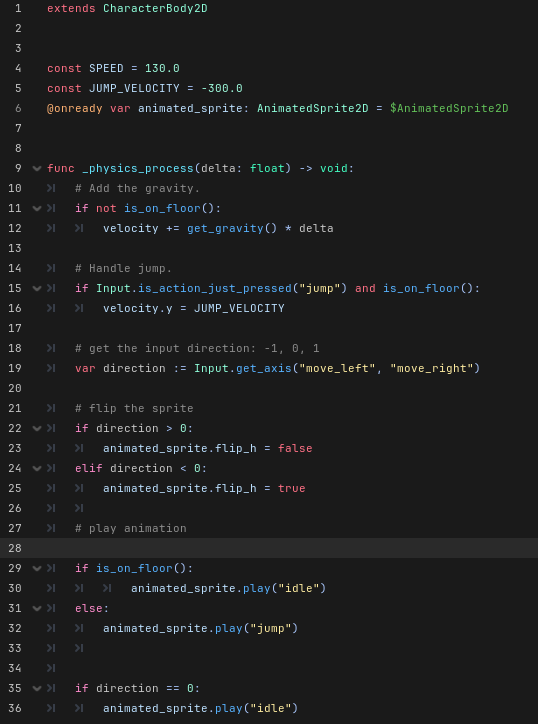
Task: Click the $AnimatedSprite2D node reference
Action: click(x=449, y=109)
